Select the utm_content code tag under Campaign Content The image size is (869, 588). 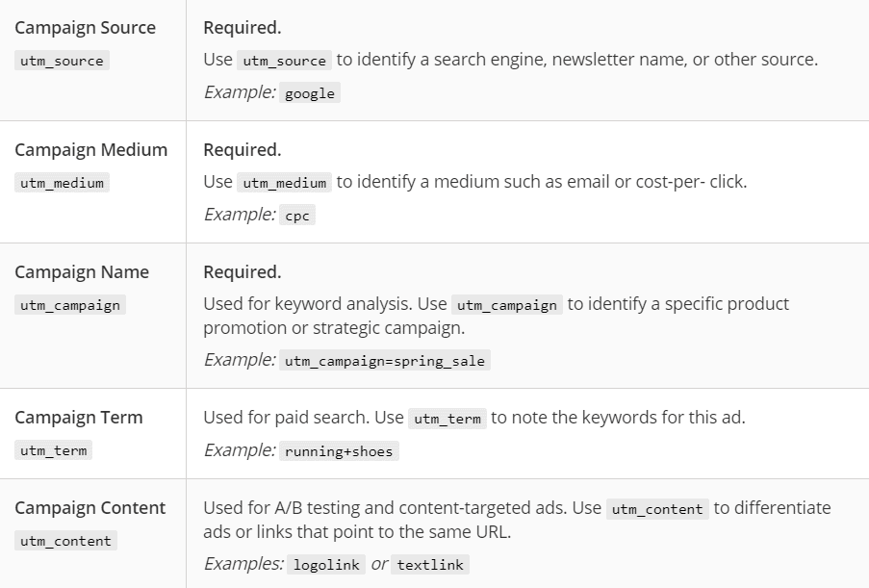pyautogui.click(x=66, y=541)
